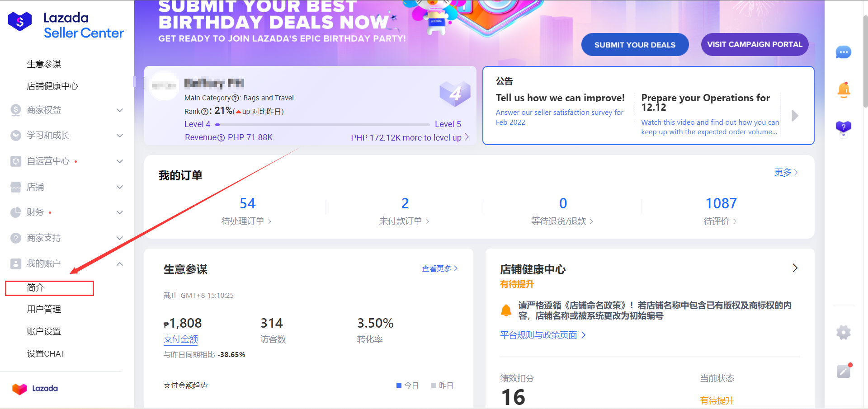
Task: Toggle 昨日 legend in payment trend chart
Action: 442,385
